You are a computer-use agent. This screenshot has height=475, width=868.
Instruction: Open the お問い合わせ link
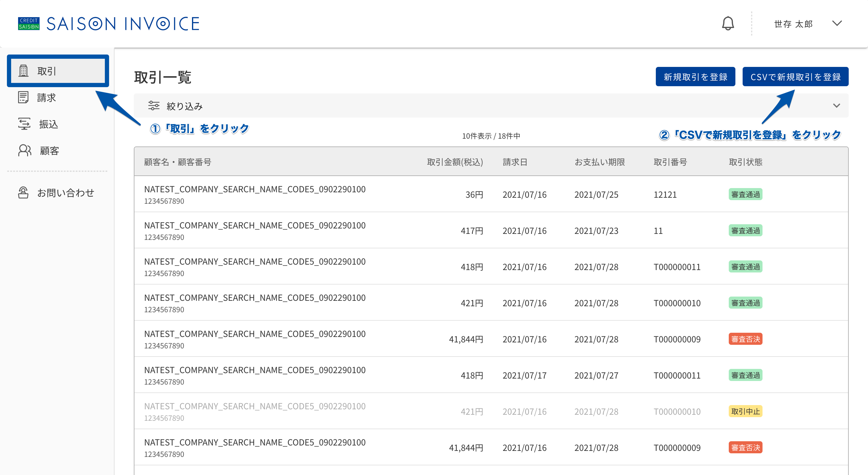57,193
